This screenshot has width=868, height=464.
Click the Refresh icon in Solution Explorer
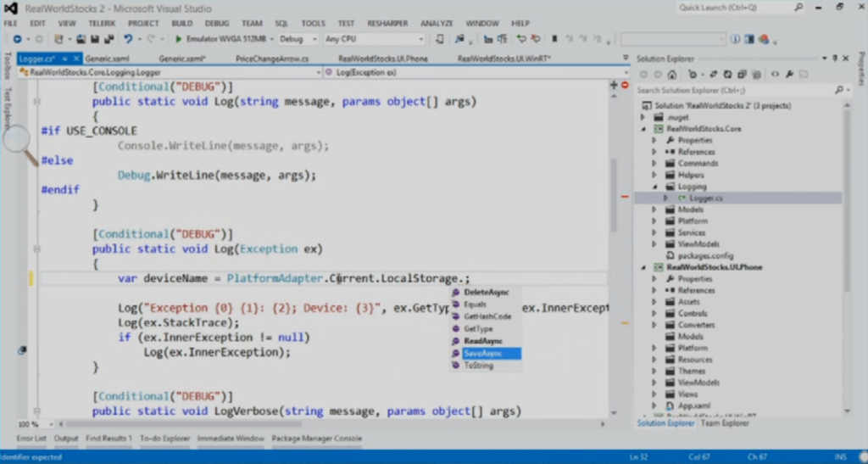click(x=727, y=74)
